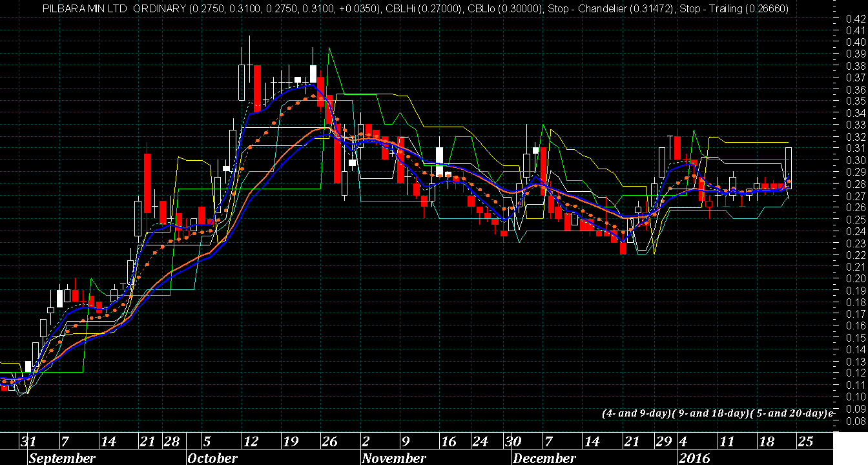This screenshot has width=868, height=465.
Task: Click the 0.08 price axis label
Action: [x=855, y=420]
